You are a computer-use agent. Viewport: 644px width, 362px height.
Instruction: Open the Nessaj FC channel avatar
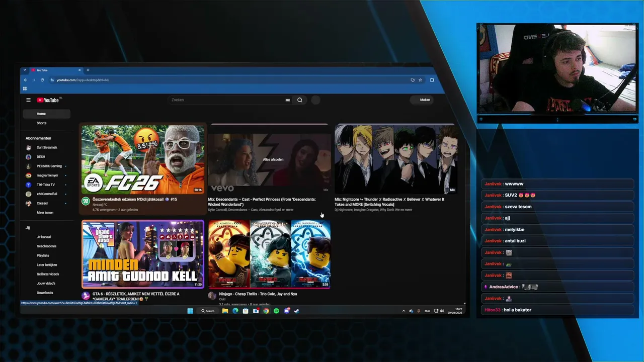coord(86,201)
